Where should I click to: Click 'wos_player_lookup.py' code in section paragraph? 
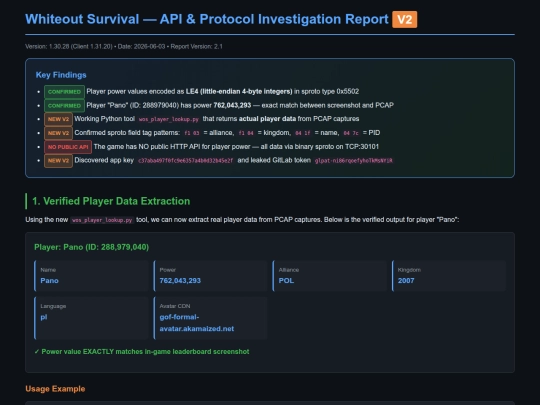click(102, 220)
